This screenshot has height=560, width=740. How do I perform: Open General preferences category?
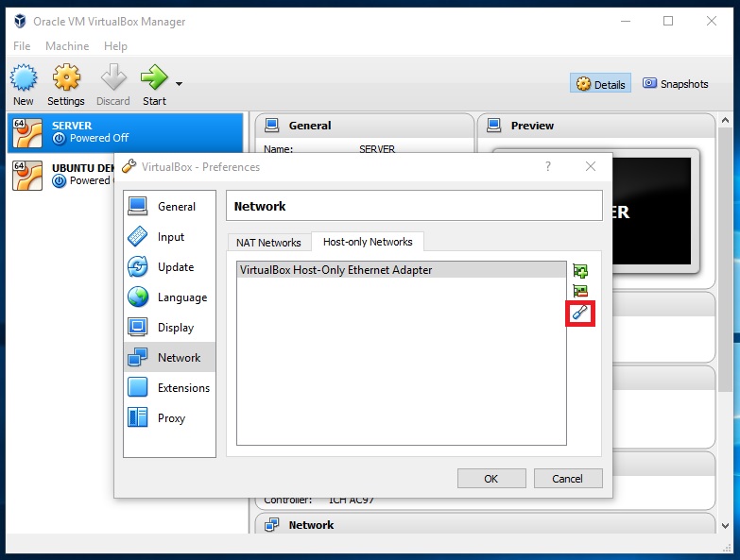[169, 207]
